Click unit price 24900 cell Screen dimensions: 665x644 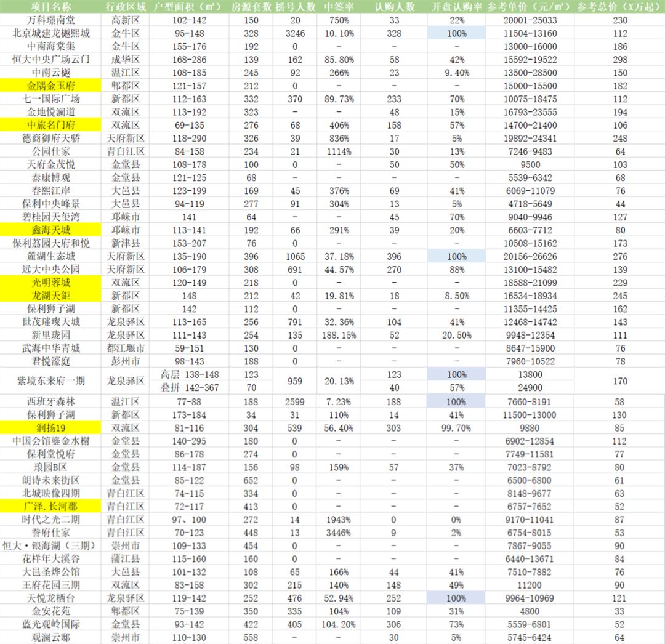[530, 387]
